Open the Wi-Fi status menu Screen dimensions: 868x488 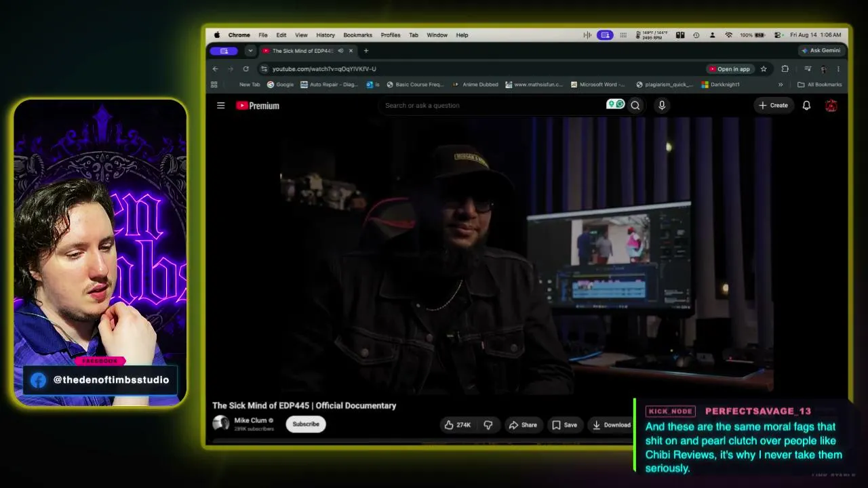coord(728,35)
